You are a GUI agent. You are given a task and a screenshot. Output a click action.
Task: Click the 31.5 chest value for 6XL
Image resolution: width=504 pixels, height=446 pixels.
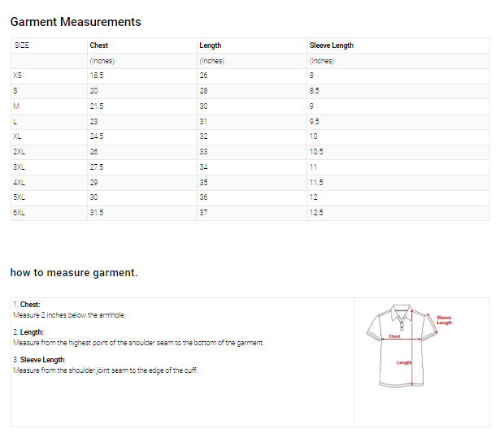[x=96, y=213]
